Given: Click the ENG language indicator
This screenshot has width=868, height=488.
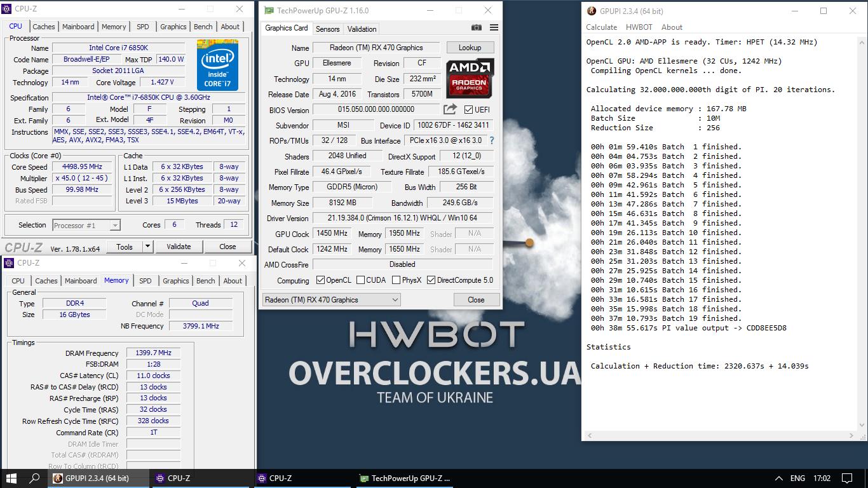Looking at the screenshot, I should tap(797, 478).
